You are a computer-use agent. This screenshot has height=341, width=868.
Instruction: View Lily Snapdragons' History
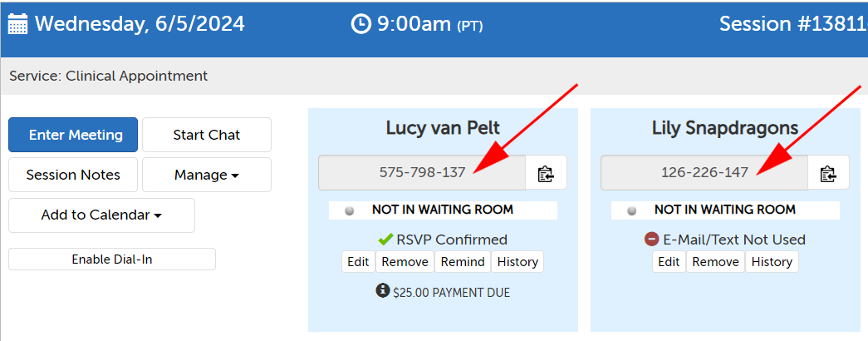(772, 262)
